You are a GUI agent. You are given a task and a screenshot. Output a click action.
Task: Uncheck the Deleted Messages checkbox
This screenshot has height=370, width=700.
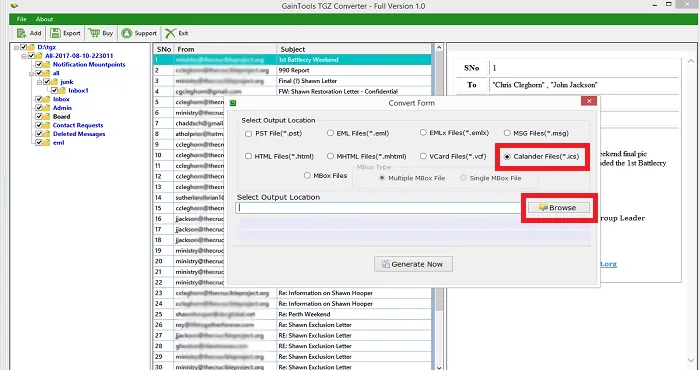coord(39,134)
